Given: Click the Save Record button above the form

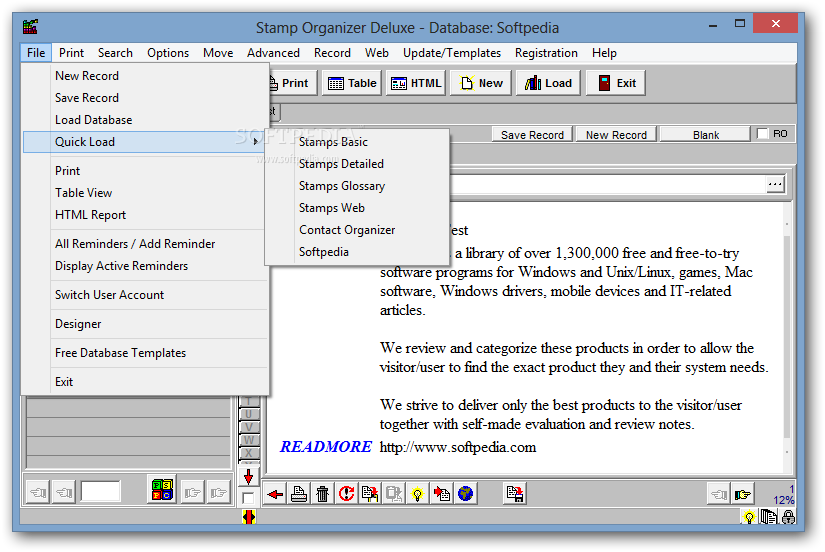Looking at the screenshot, I should pyautogui.click(x=532, y=135).
